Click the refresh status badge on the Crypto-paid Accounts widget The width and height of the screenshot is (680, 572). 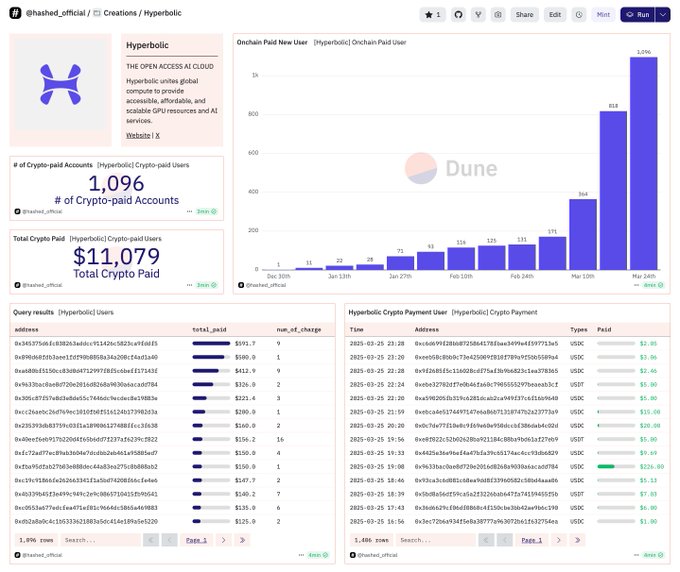[x=206, y=212]
